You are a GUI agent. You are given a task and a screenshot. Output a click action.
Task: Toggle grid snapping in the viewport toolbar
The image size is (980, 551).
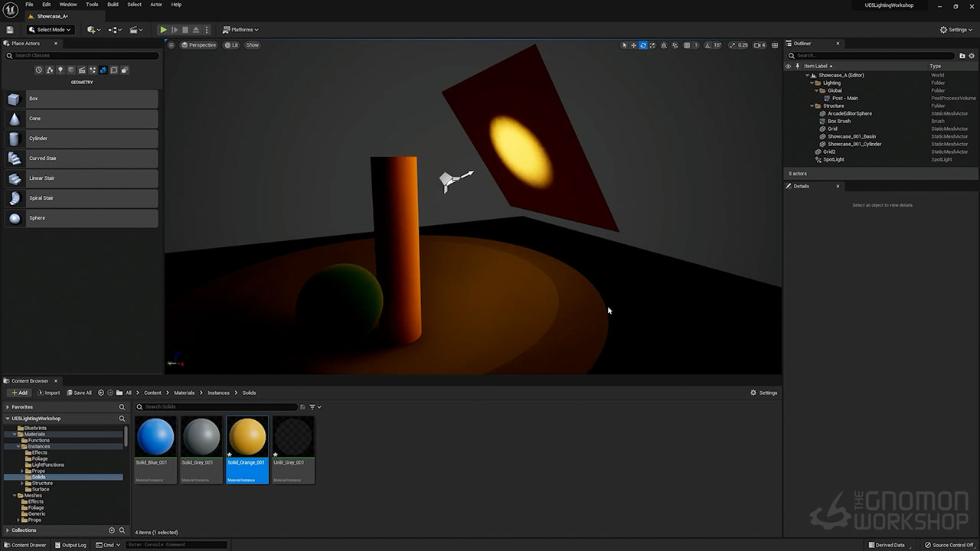click(687, 45)
